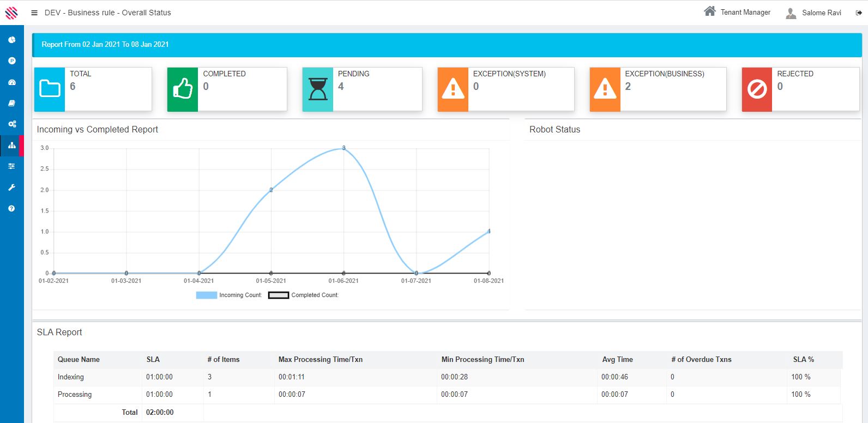Click the TOTAL summary card
Screen dimensions: 868x423
(93, 89)
